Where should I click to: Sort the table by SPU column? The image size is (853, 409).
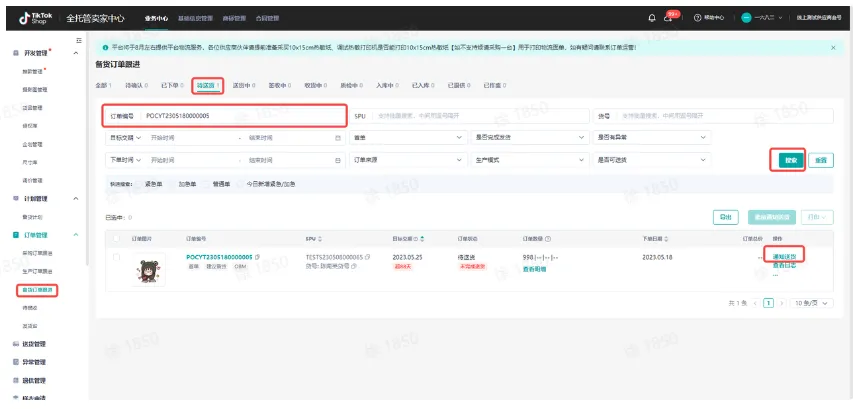tap(320, 239)
